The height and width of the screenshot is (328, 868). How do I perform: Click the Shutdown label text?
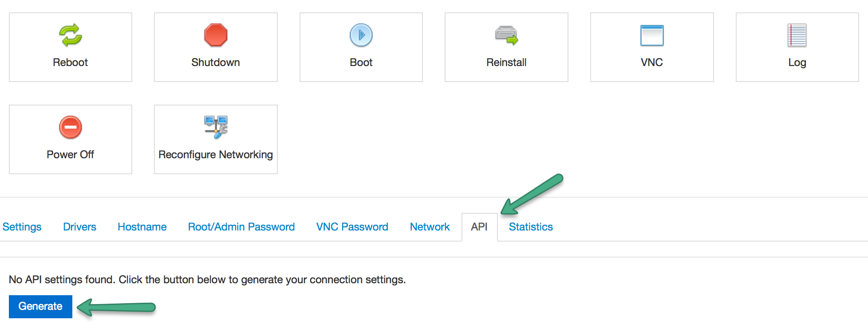tap(216, 62)
